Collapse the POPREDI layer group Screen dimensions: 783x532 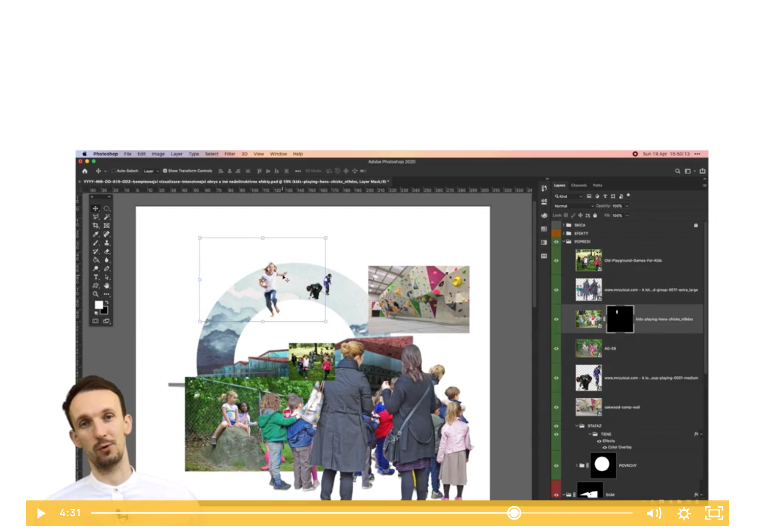564,241
